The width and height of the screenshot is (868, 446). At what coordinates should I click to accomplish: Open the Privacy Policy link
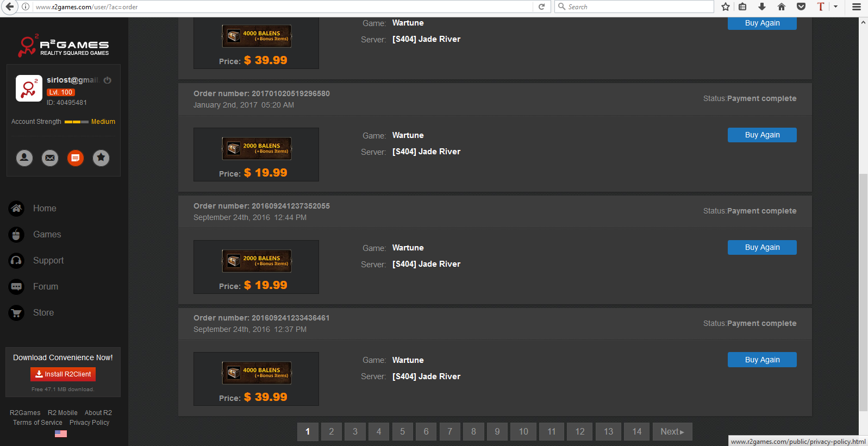point(90,423)
